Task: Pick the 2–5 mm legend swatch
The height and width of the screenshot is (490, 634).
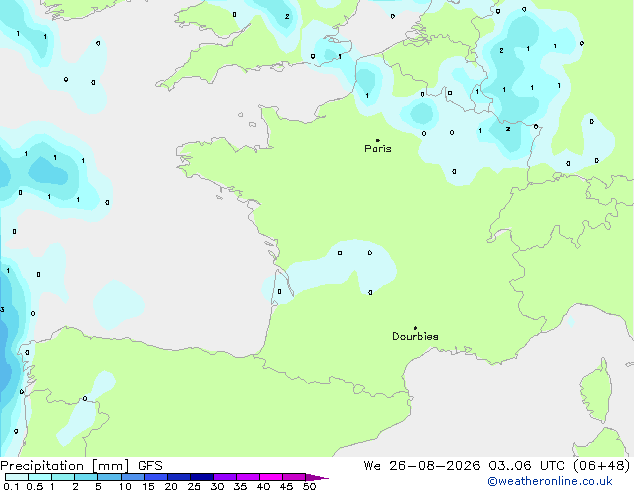Action: (x=86, y=477)
